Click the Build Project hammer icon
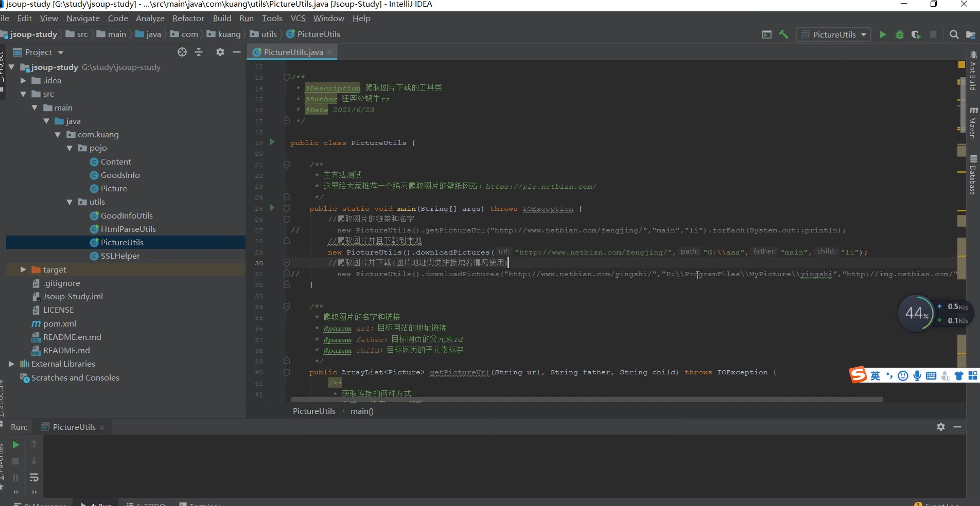 coord(783,34)
